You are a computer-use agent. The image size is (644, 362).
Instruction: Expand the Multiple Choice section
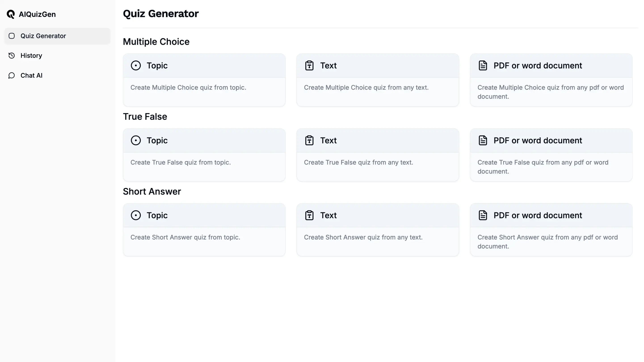click(x=156, y=42)
